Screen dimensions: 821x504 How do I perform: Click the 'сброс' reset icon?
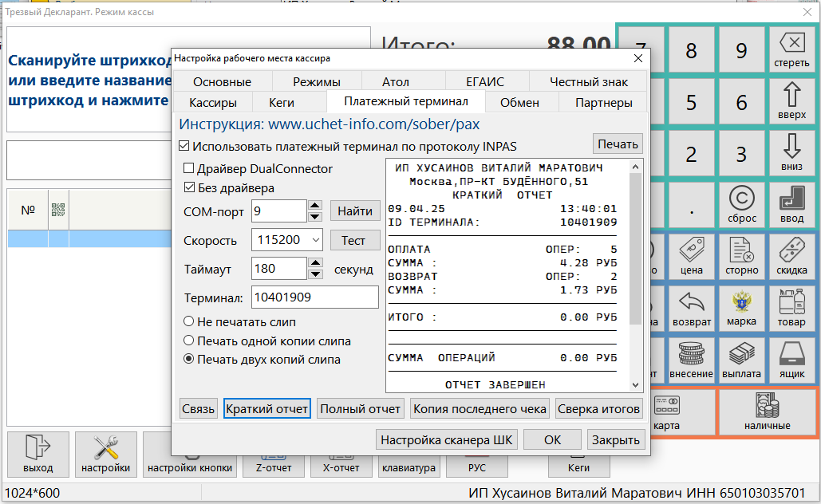point(741,203)
